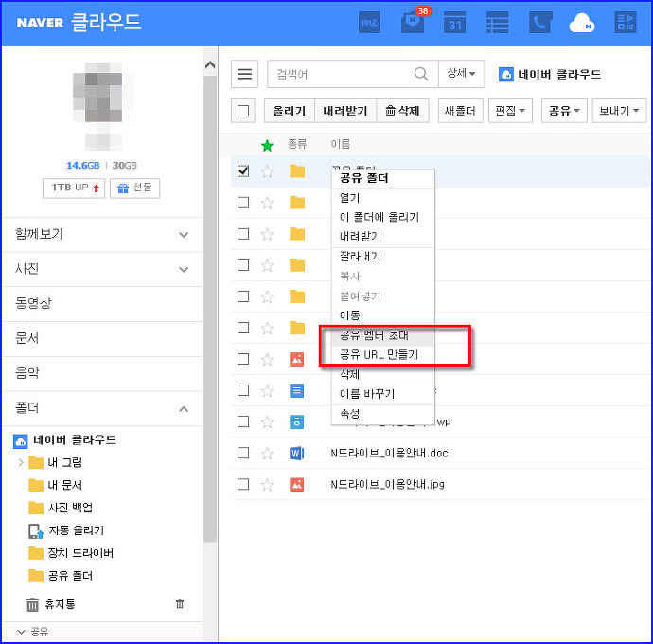
Task: Check the N드라이브_이용안내.jpg checkbox
Action: pos(243,484)
